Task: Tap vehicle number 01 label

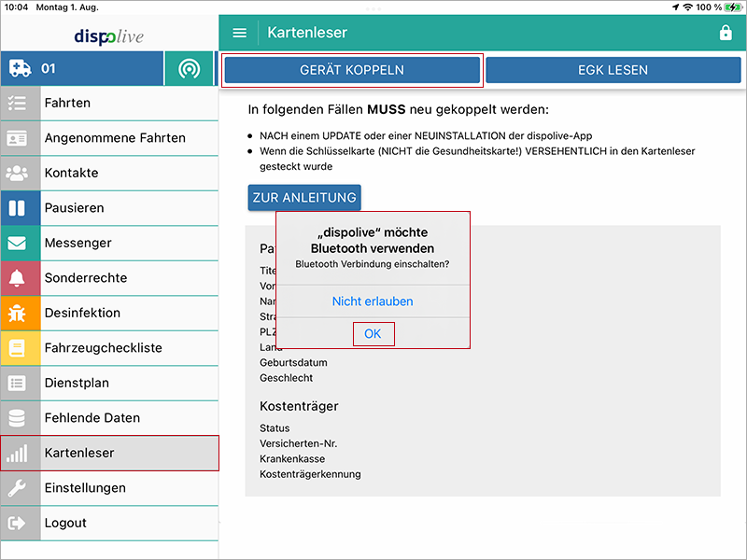Action: pyautogui.click(x=49, y=68)
